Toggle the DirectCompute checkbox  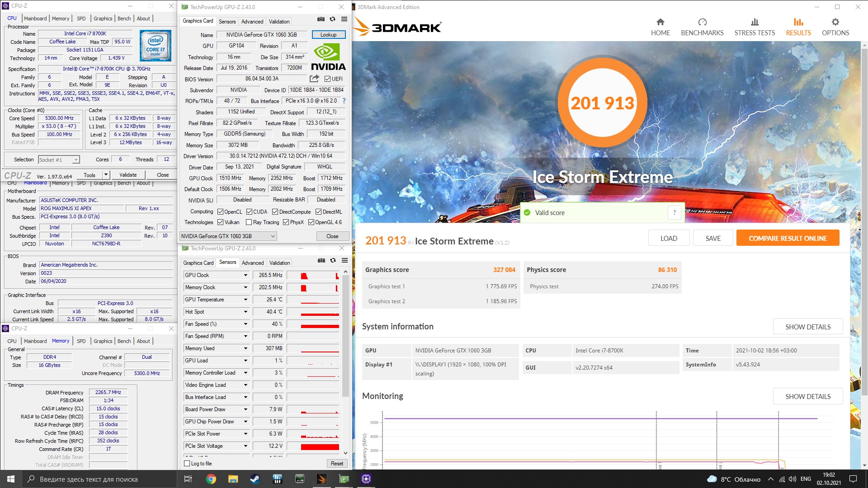click(275, 212)
